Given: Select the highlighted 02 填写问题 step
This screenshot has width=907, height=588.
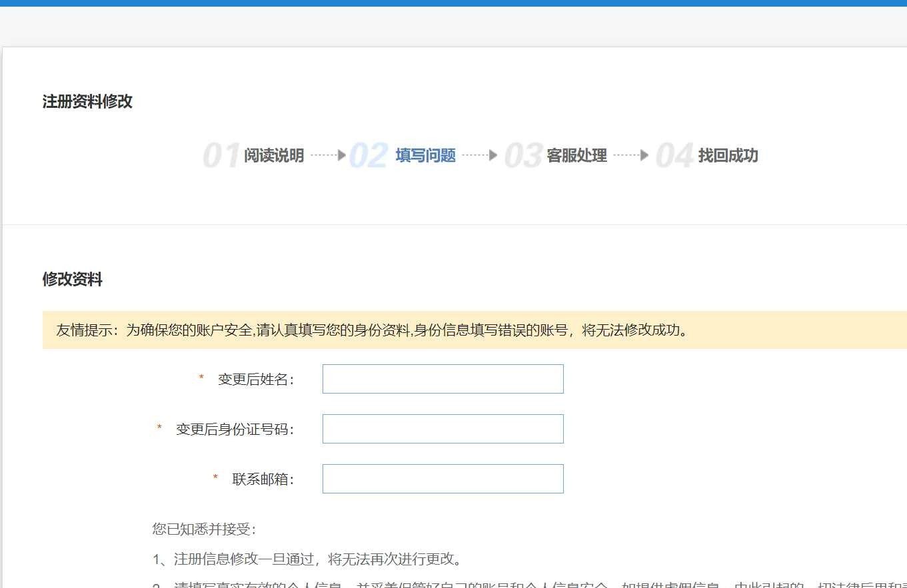Looking at the screenshot, I should [425, 155].
